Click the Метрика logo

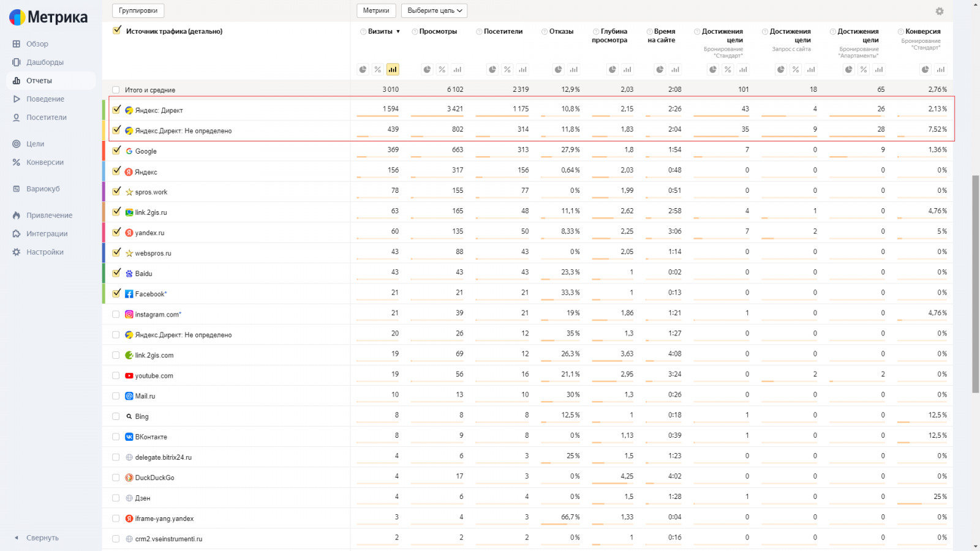coord(49,17)
